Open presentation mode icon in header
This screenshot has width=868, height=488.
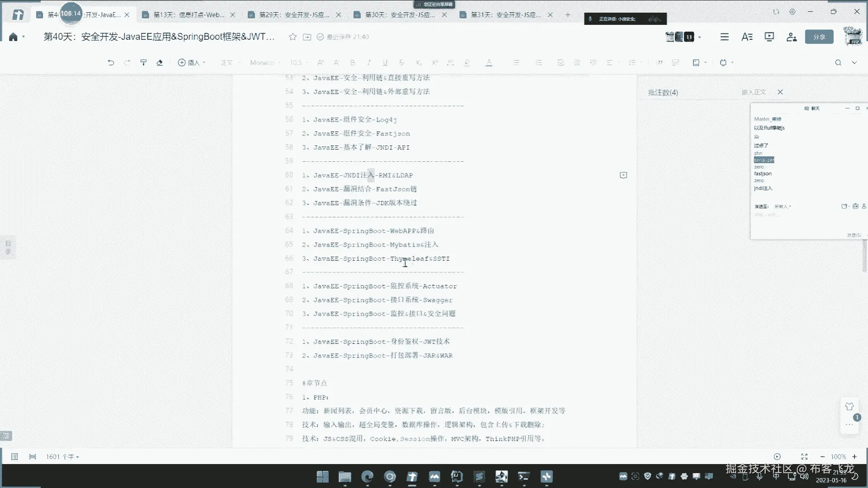769,37
